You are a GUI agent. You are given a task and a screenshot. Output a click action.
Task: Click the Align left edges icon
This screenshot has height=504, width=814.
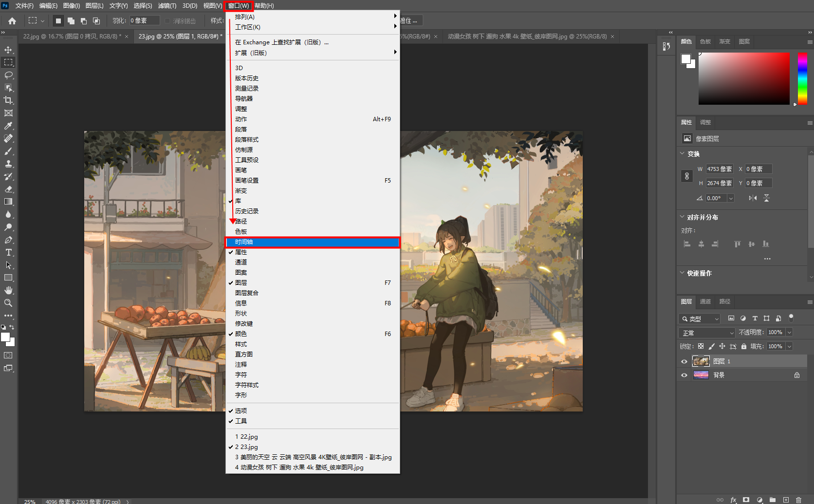point(687,244)
